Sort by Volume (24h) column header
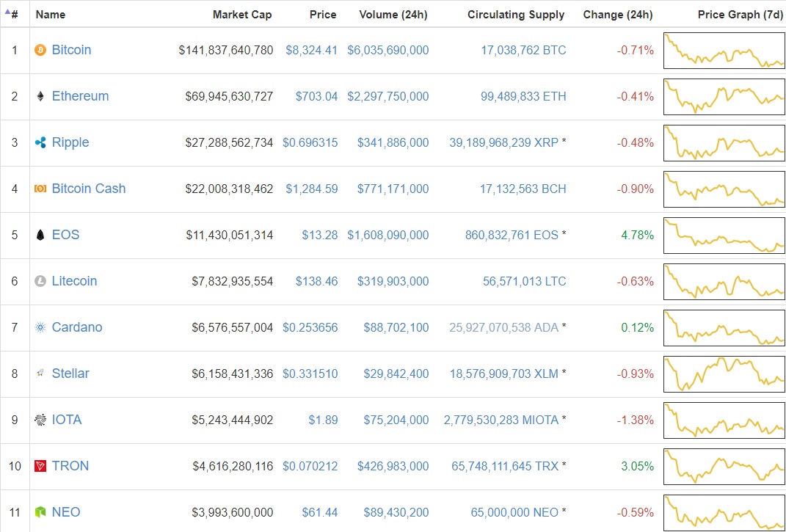 click(393, 15)
